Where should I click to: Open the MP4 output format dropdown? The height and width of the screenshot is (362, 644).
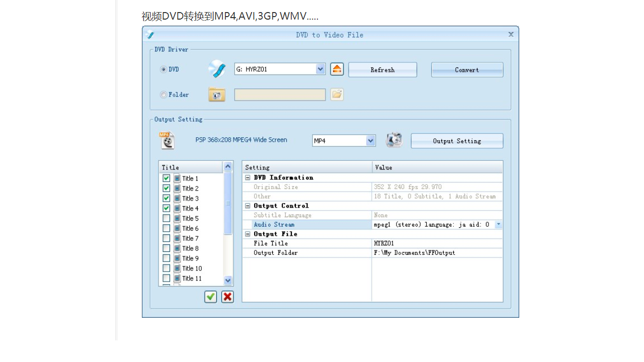click(x=371, y=141)
